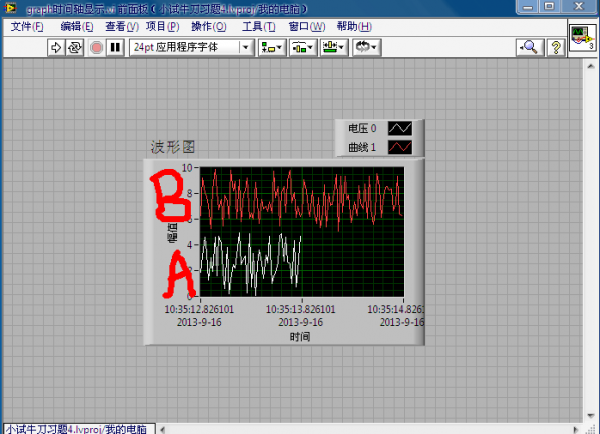The image size is (600, 434).
Task: Click the 曲线 1 red plot legend swatch
Action: click(400, 147)
